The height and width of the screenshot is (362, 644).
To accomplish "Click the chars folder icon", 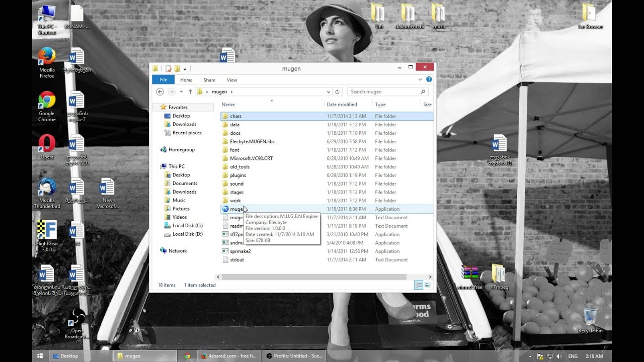I will coord(225,116).
